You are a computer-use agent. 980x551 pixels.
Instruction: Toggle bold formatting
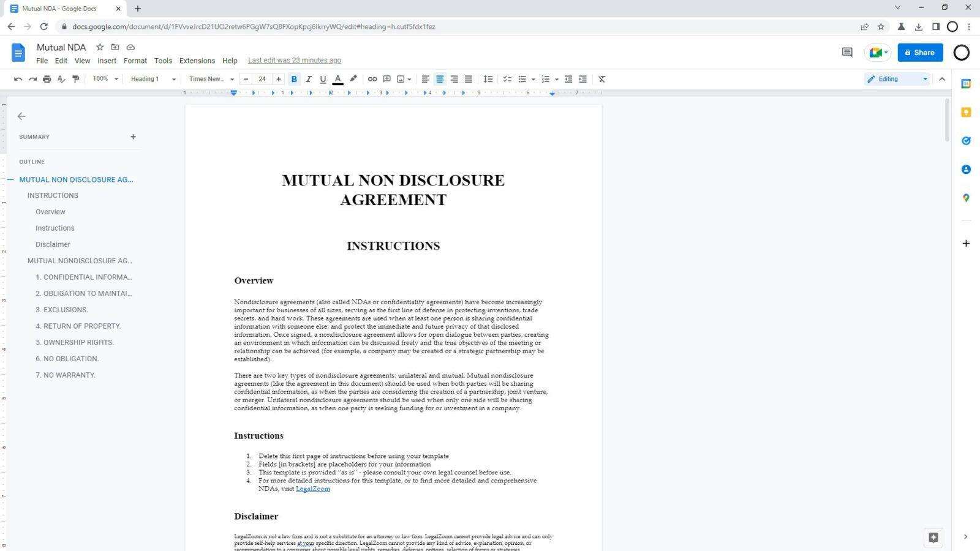point(294,78)
